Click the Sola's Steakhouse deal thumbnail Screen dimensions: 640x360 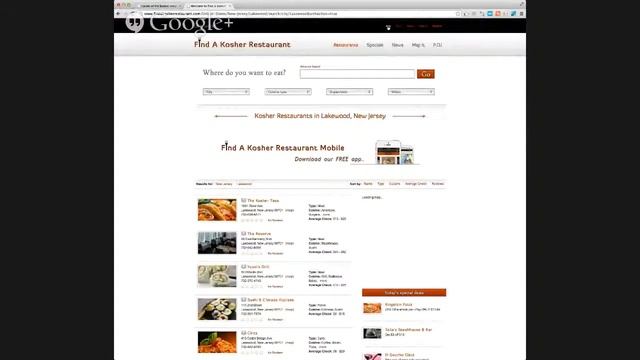[372, 333]
